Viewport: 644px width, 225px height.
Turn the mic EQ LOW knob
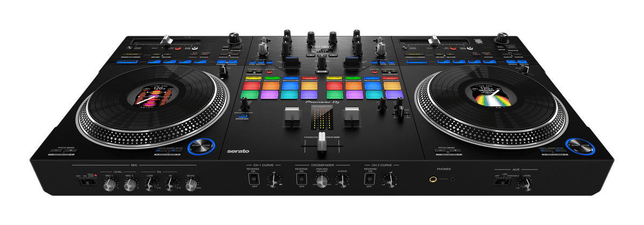pos(152,185)
